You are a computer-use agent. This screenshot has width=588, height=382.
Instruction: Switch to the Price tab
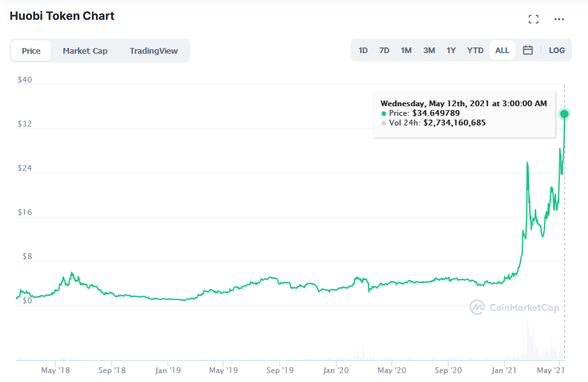coord(31,51)
